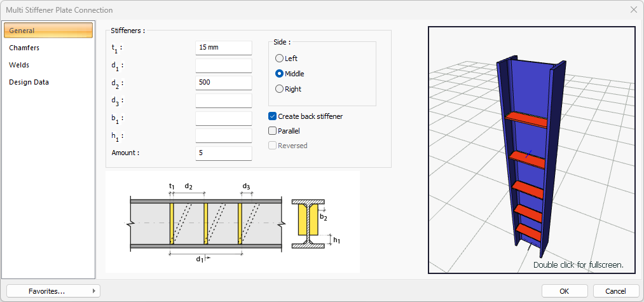This screenshot has width=644, height=302.
Task: Select the Right side radio button
Action: point(279,89)
